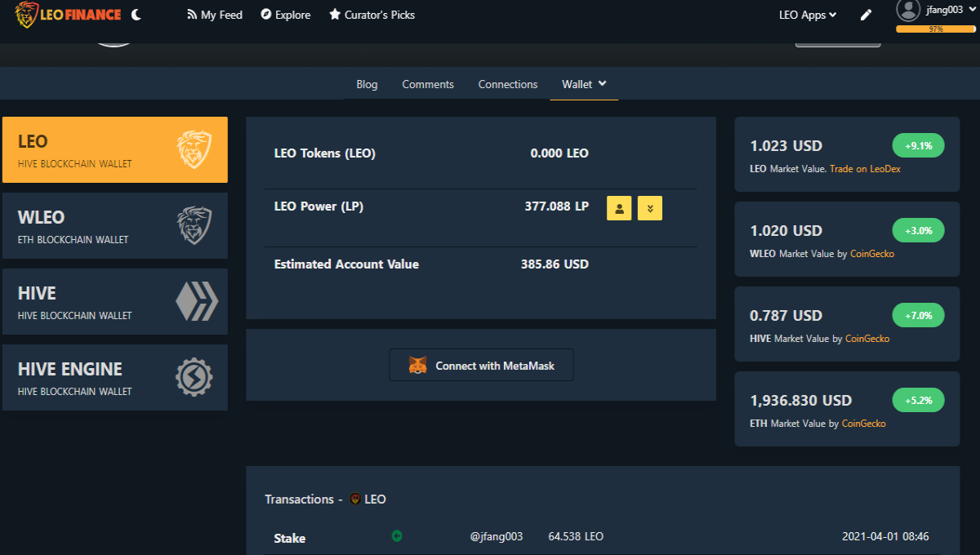Click the delegate LEO Power person icon

pos(619,208)
